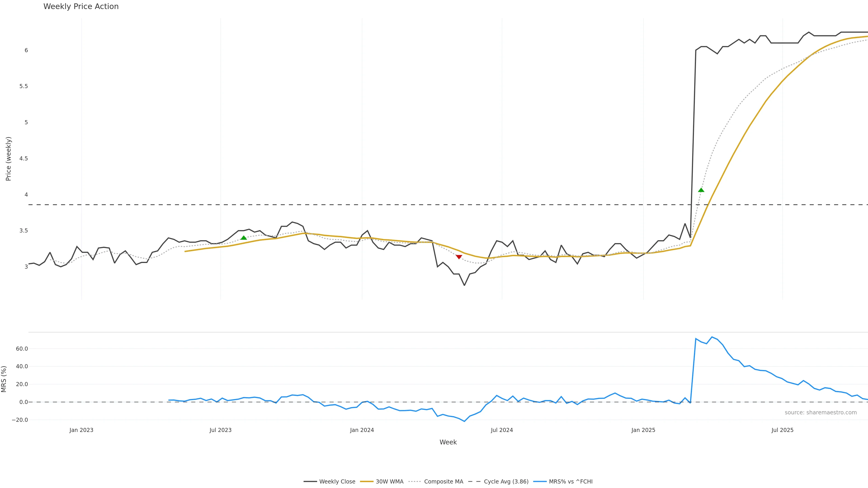Click the dashed line swatch beside Cycle Avg
This screenshot has width=868, height=488.
[474, 482]
